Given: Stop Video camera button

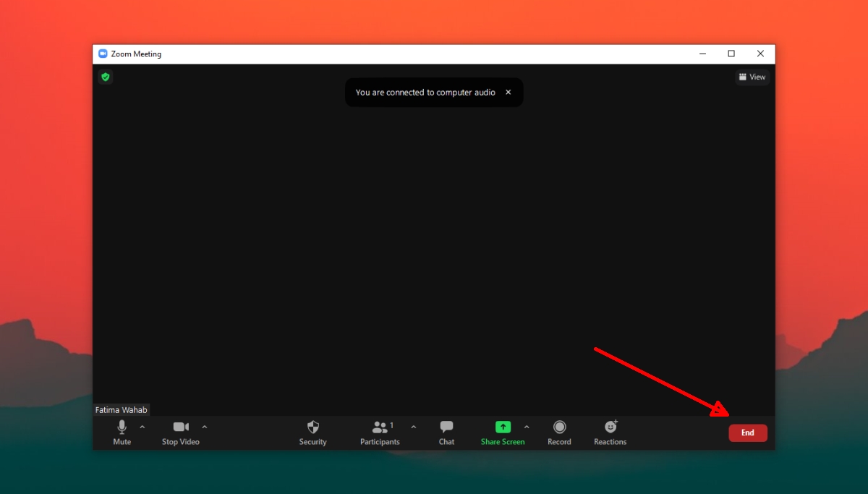Looking at the screenshot, I should click(x=181, y=433).
